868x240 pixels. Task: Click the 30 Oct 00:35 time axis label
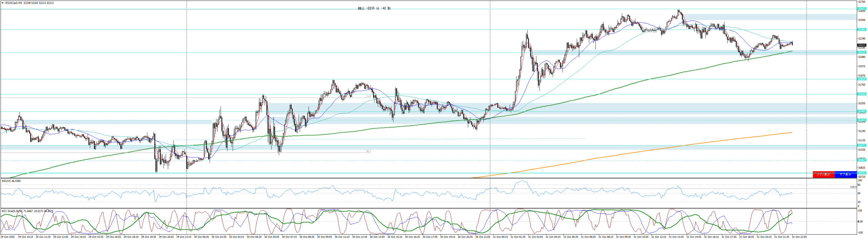click(x=201, y=237)
